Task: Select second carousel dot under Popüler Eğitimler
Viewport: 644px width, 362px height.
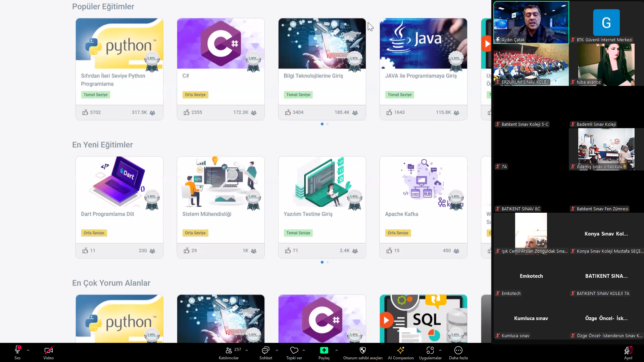Action: pyautogui.click(x=328, y=124)
